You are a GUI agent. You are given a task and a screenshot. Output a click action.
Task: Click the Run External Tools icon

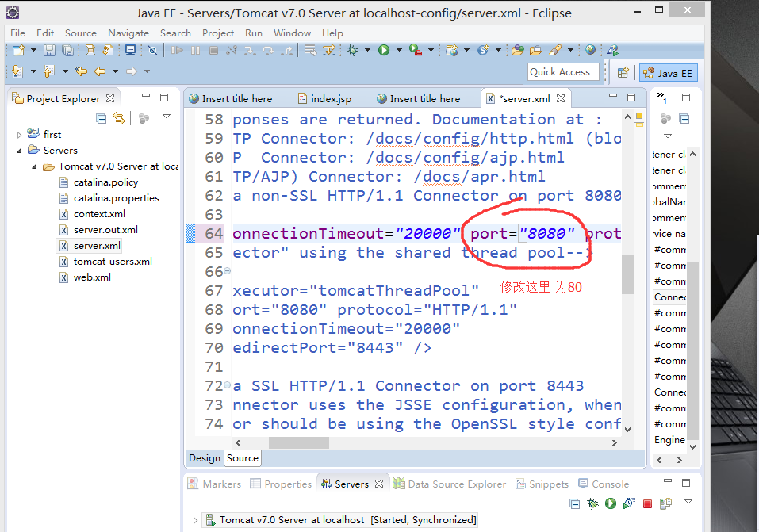(416, 50)
